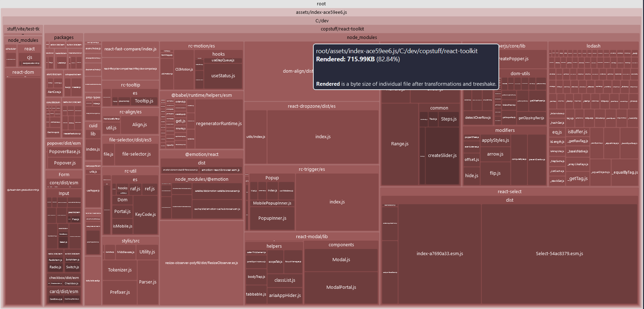Click the ref.js block
The width and height of the screenshot is (644, 309).
pyautogui.click(x=150, y=189)
